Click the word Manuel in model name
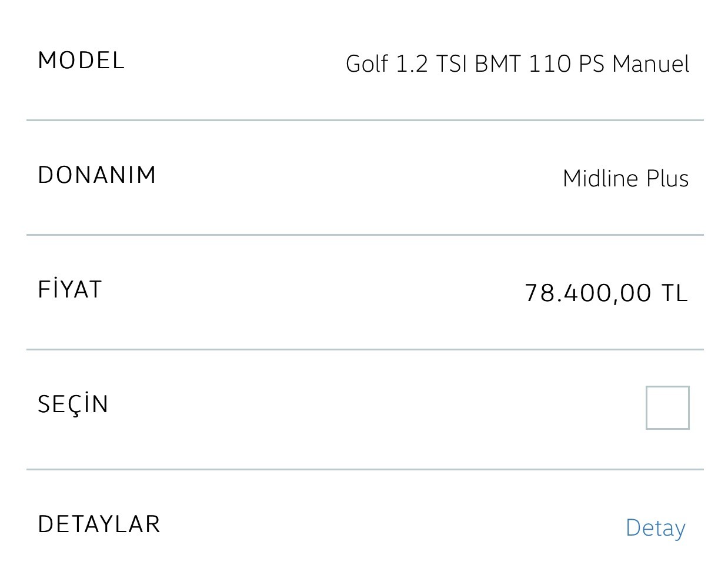 [x=650, y=63]
